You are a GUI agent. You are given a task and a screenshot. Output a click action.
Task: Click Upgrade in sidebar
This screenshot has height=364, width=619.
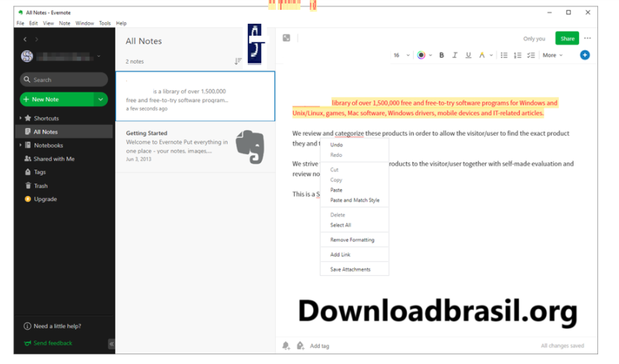point(41,199)
